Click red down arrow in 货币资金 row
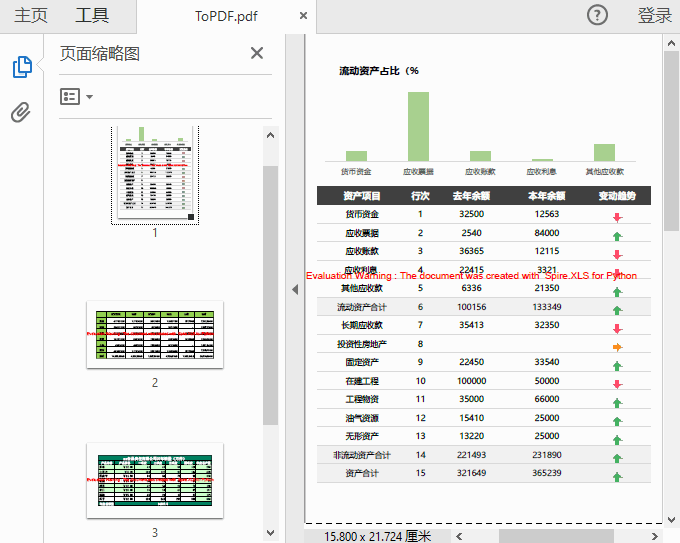680x543 pixels. click(x=618, y=218)
